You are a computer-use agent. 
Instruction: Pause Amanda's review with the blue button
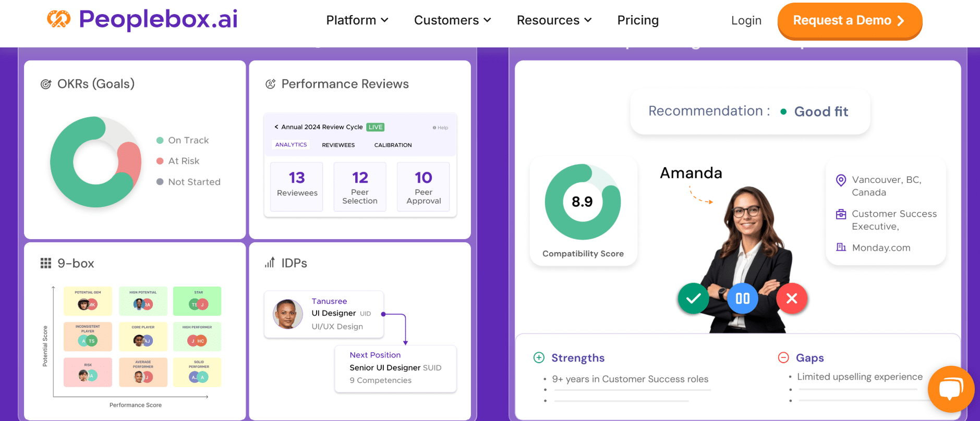click(742, 299)
